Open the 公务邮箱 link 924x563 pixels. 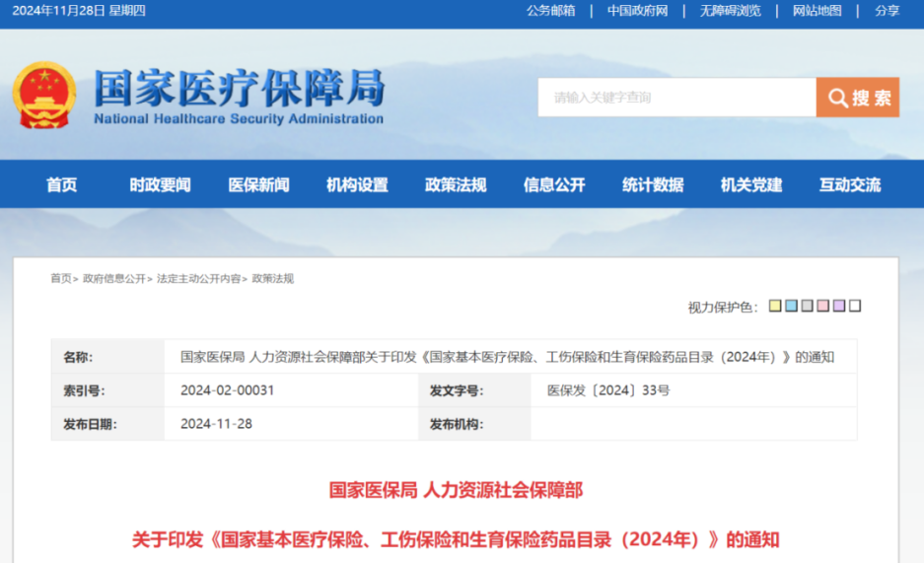coord(550,11)
